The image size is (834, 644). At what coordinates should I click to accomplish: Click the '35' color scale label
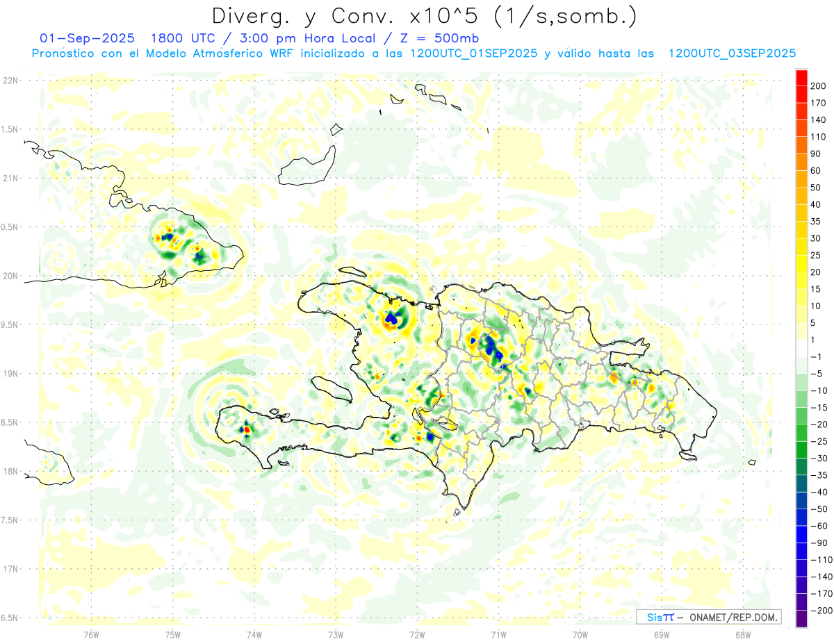(815, 221)
